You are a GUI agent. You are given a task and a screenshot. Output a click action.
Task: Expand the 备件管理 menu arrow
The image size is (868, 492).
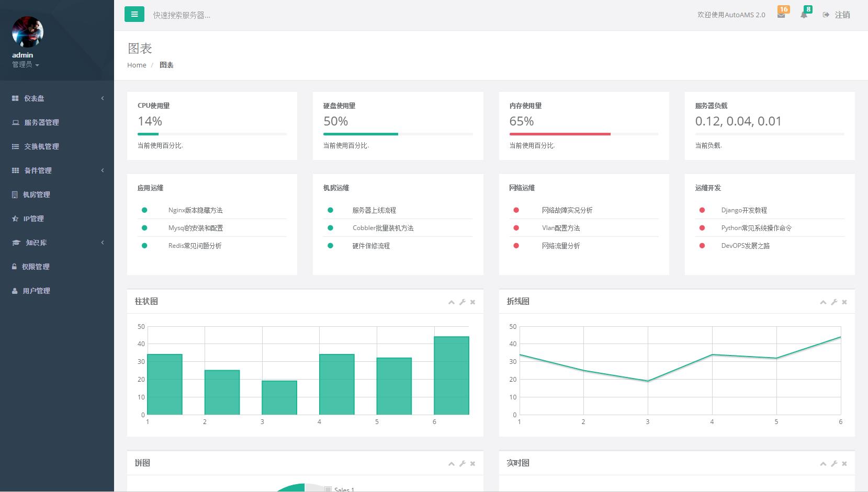tap(103, 170)
